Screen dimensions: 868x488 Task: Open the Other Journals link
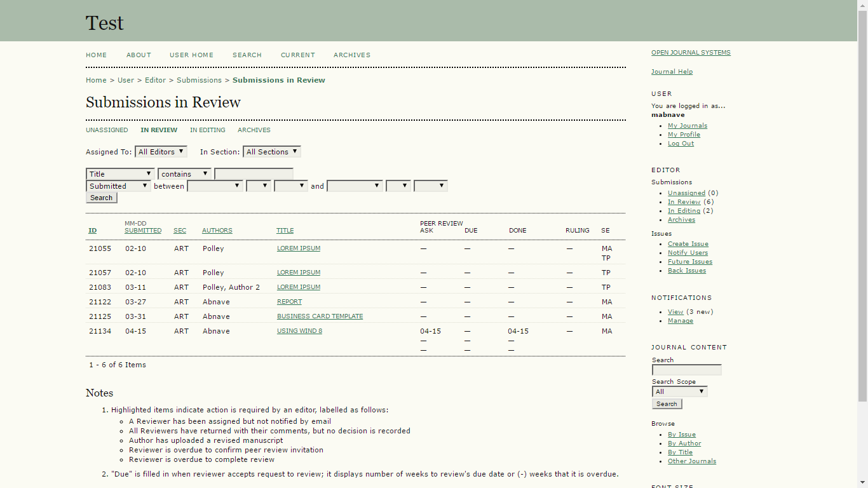(692, 461)
